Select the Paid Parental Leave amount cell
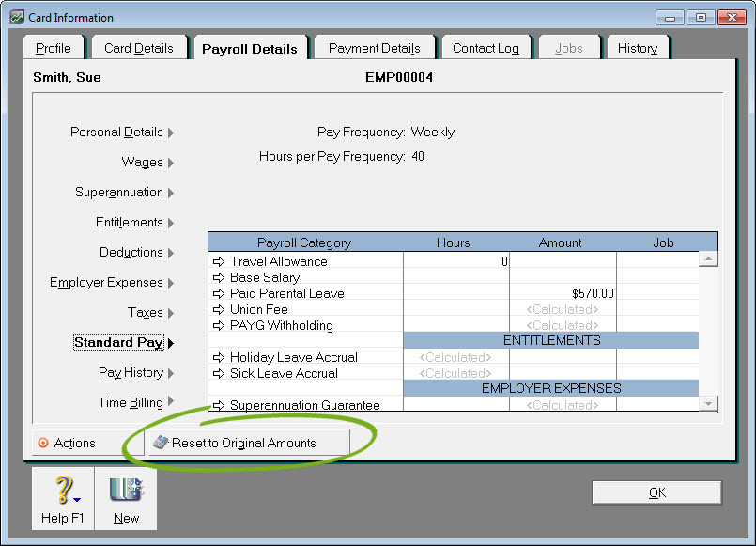This screenshot has height=546, width=756. (x=562, y=294)
